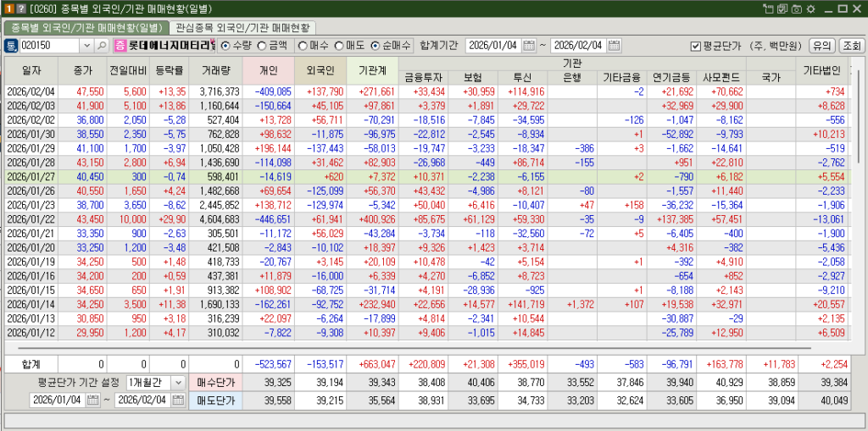The image size is (868, 431).
Task: Switch to 종목별 외국인/기관 매매현황(일별) tab
Action: [86, 27]
